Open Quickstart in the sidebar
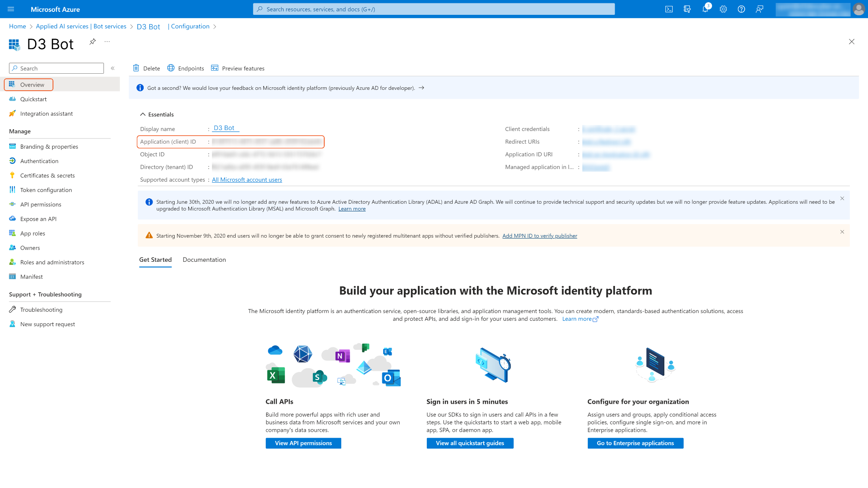 (x=33, y=99)
